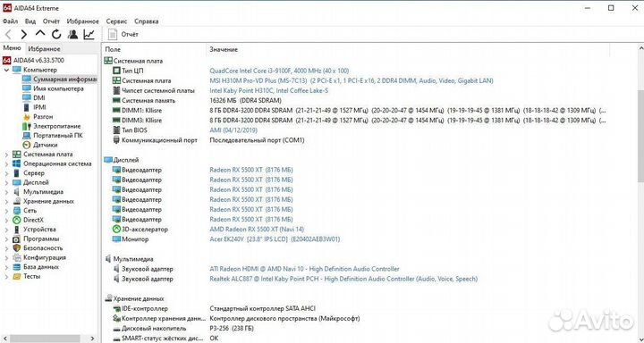This screenshot has width=644, height=343.
Task: Click the Сервер icon in tree
Action: pos(17,173)
